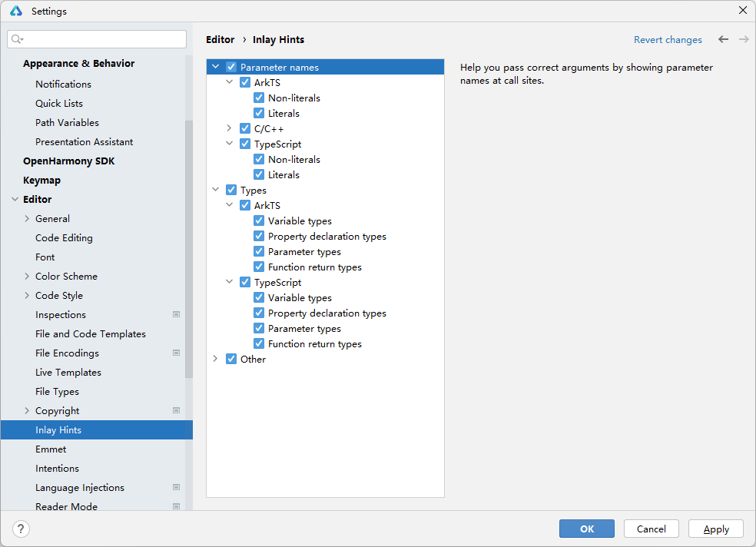Click the help question mark icon
Image resolution: width=756 pixels, height=547 pixels.
click(21, 529)
